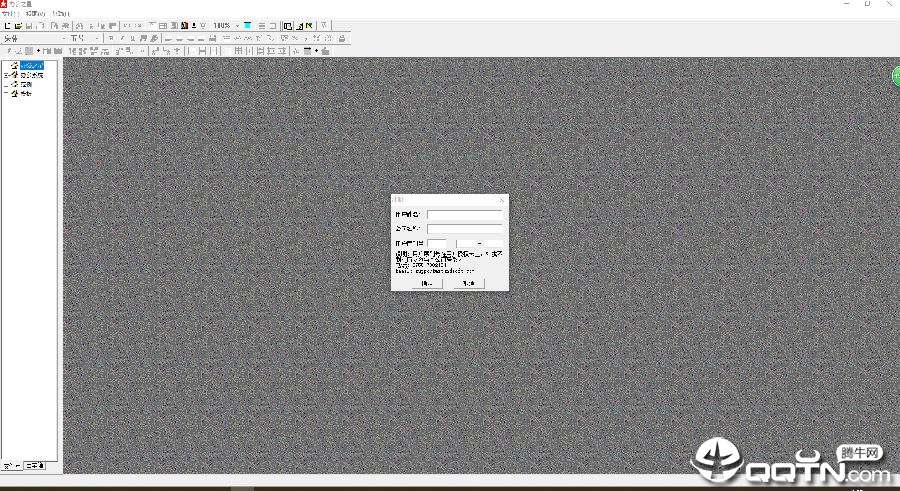This screenshot has width=900, height=491.
Task: Open the first menu in menu bar
Action: [9, 13]
